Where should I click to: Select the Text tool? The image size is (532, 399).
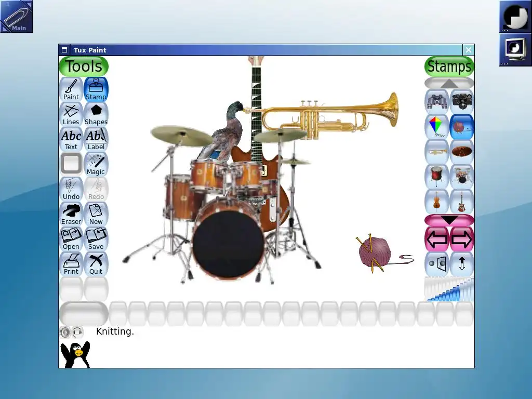(x=71, y=139)
